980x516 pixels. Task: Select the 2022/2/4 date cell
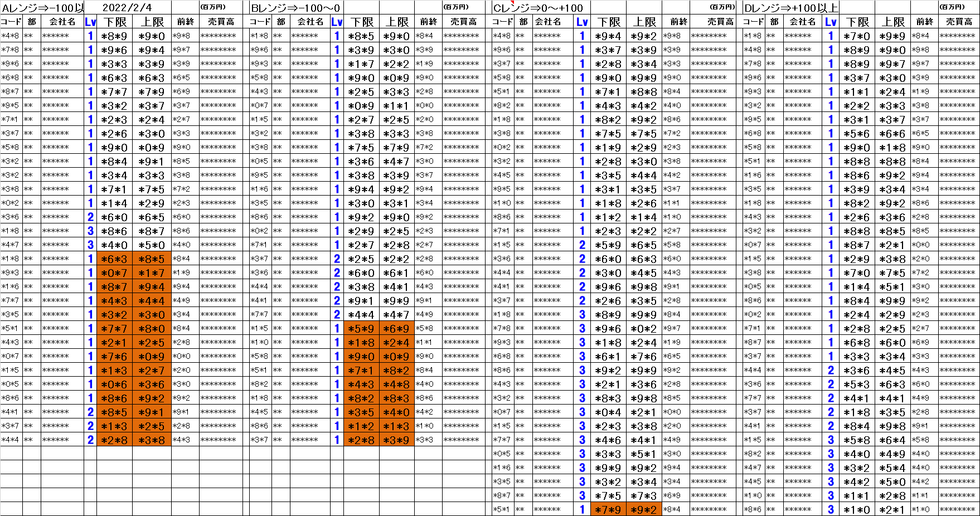pos(128,7)
